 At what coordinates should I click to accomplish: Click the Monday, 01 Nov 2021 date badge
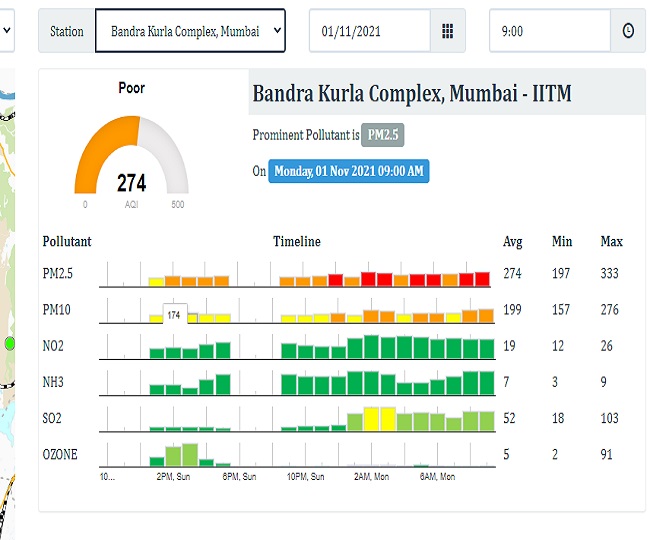pos(349,171)
